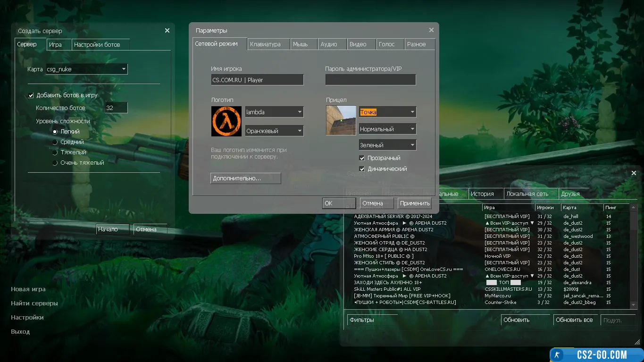Screen dimensions: 644x362
Task: Switch to the Клавиатура tab
Action: tap(268, 44)
